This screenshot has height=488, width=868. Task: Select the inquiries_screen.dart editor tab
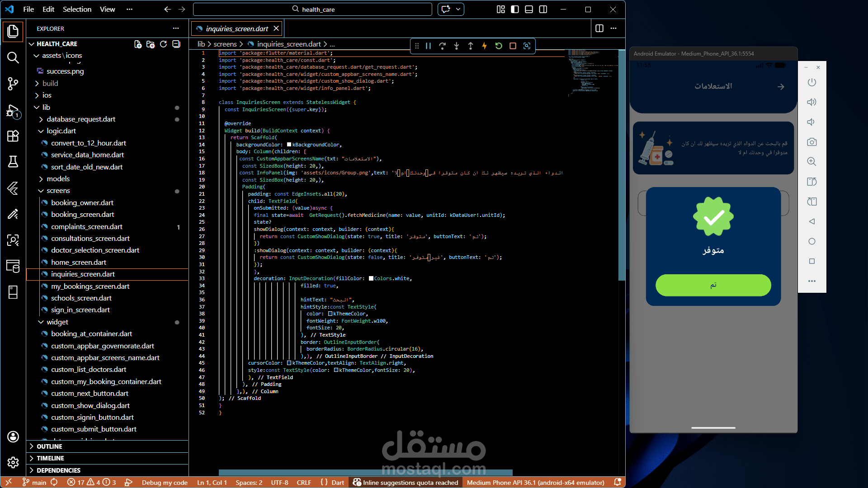[x=236, y=28]
